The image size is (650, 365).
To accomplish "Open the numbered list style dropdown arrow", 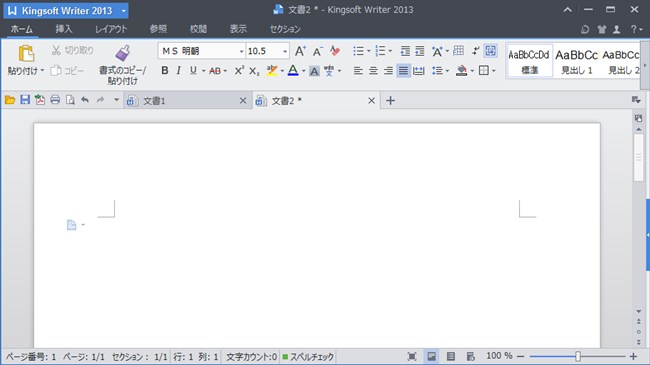I will click(390, 51).
